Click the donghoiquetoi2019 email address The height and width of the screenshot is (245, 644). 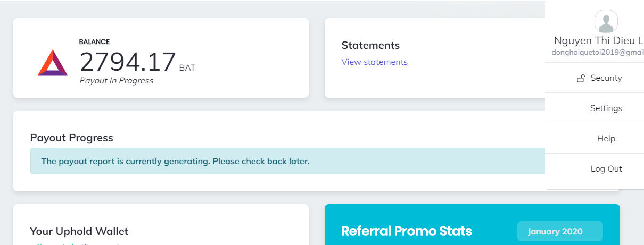coord(597,53)
